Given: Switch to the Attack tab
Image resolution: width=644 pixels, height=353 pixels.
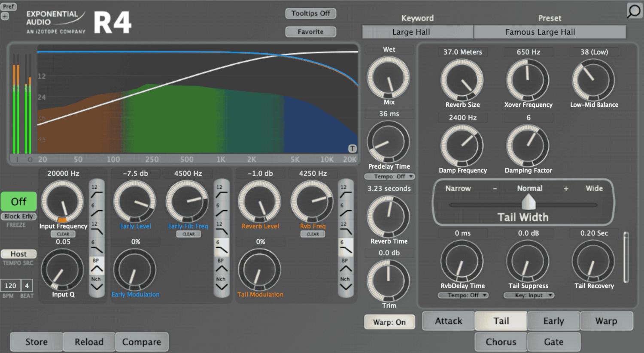Looking at the screenshot, I should (x=449, y=321).
